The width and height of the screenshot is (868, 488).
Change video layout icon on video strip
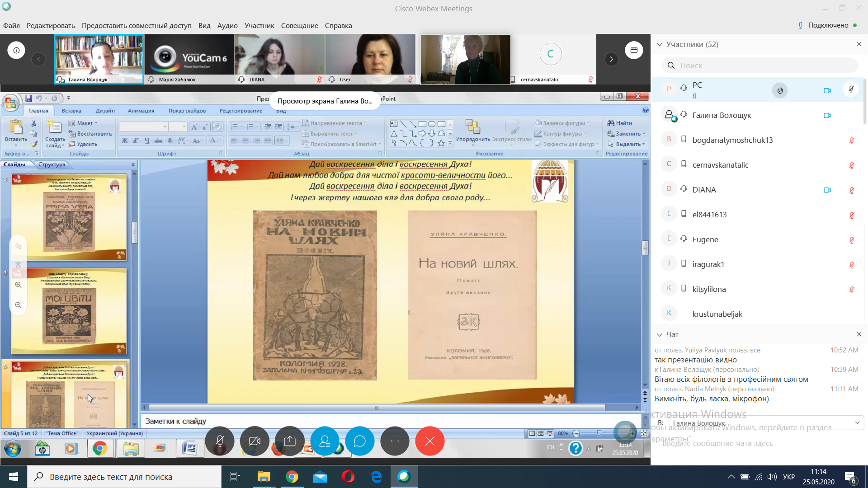(634, 50)
